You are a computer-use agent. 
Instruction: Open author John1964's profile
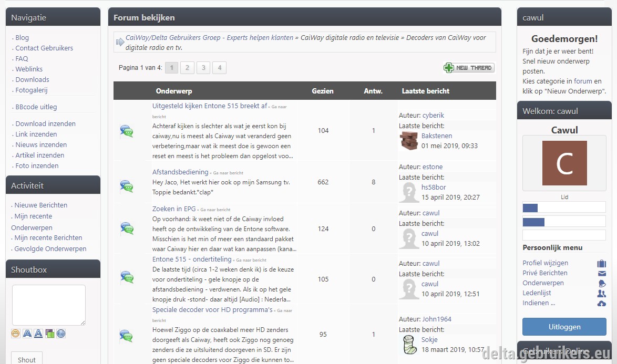click(x=437, y=319)
